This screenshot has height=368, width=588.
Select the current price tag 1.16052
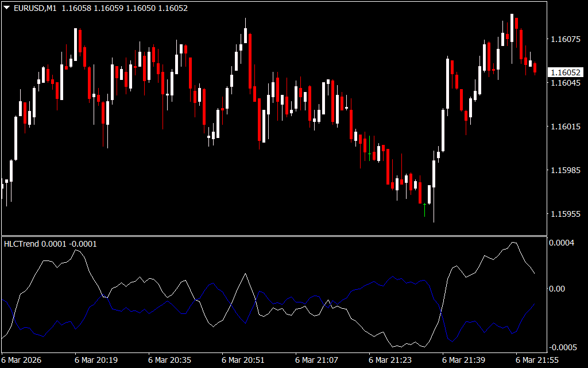point(564,72)
